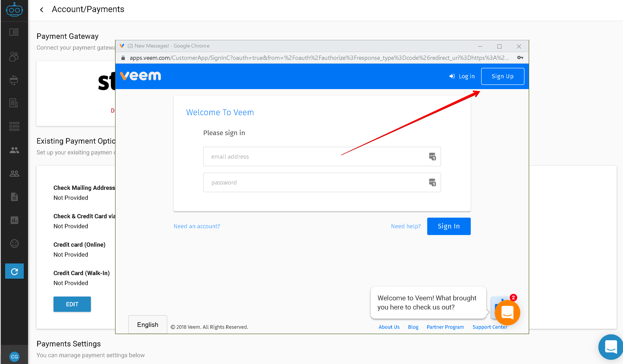Click the Welcome to Veem chat message
This screenshot has height=364, width=623.
(x=428, y=302)
